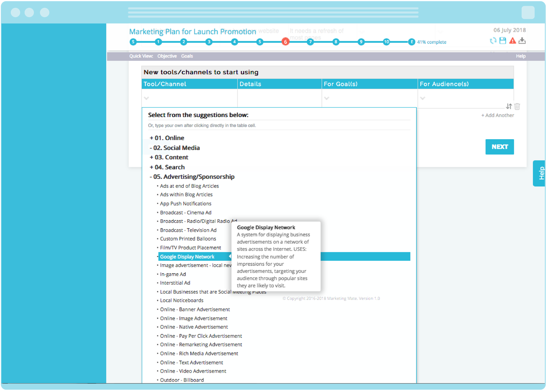The image size is (546, 392).
Task: Jump to step 2 marker
Action: (x=184, y=42)
